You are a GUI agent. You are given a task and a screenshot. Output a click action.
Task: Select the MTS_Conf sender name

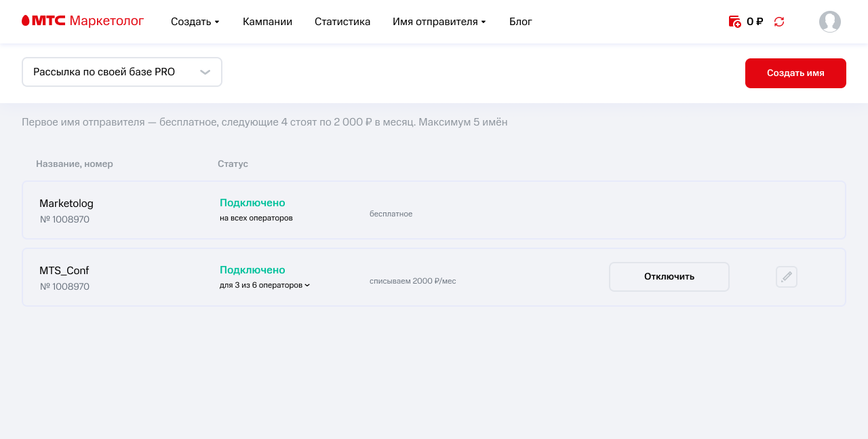(x=64, y=271)
